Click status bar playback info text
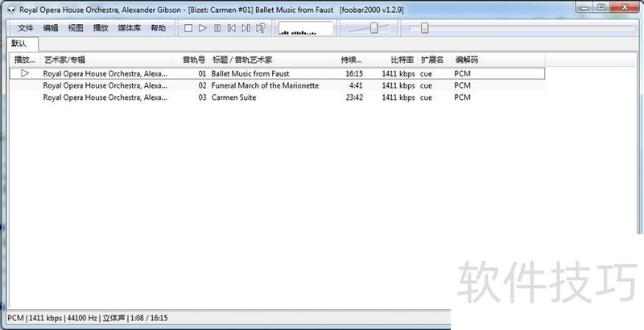This screenshot has height=330, width=644. 88,318
